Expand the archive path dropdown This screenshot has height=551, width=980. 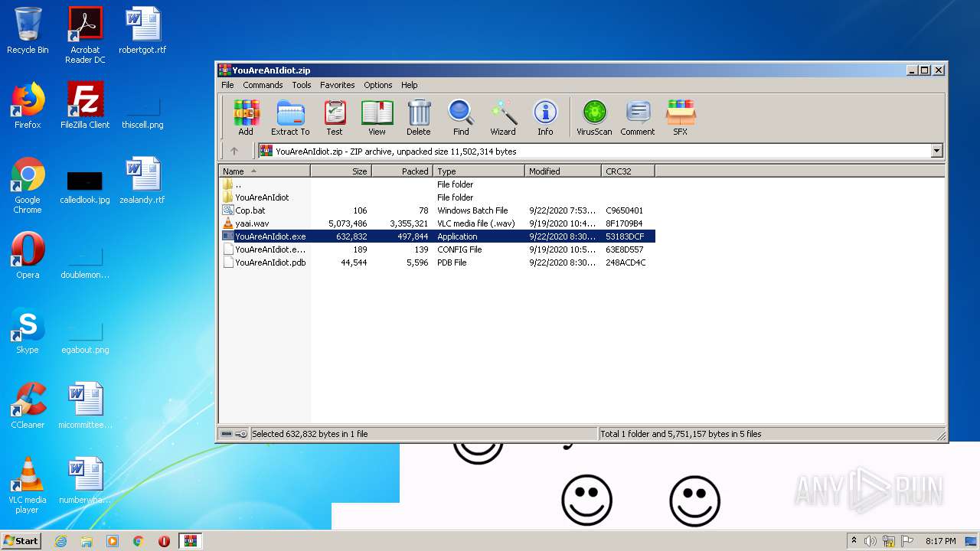click(x=936, y=151)
